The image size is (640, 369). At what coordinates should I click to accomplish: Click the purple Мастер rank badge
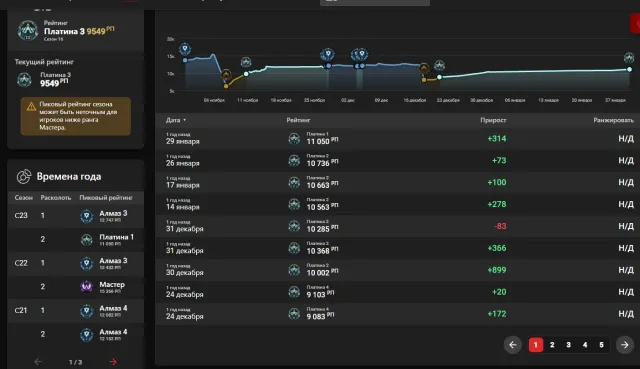coord(87,287)
